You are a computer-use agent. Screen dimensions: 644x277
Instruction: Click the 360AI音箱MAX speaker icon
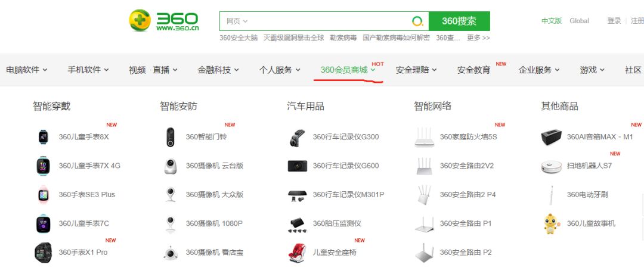[x=551, y=137]
